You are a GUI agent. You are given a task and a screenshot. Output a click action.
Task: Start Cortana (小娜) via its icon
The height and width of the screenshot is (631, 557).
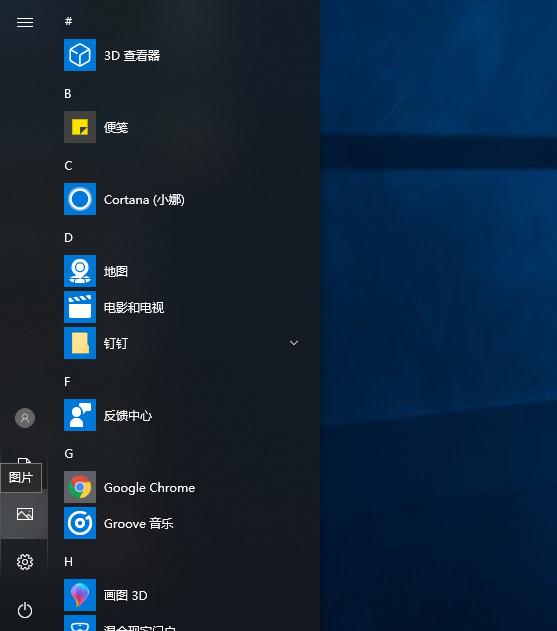pyautogui.click(x=80, y=199)
